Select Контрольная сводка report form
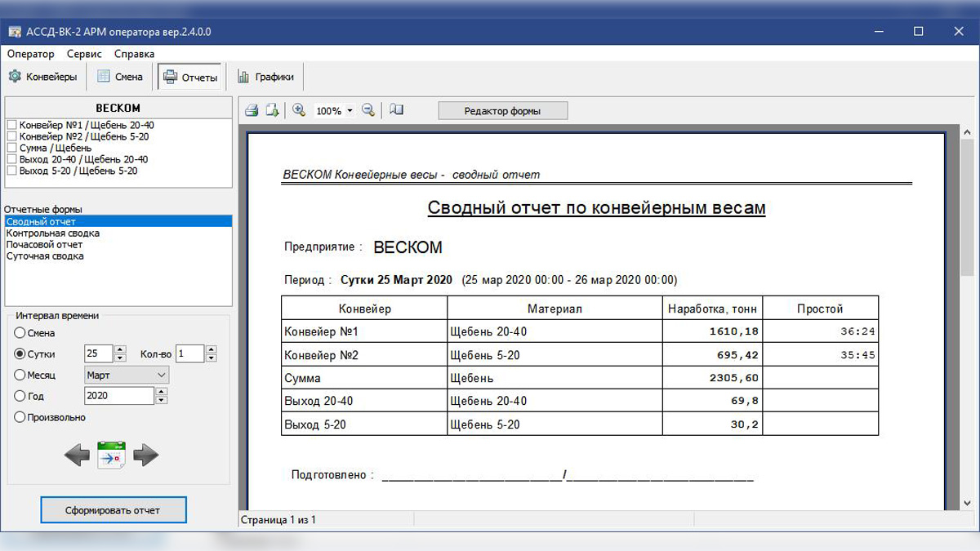 click(118, 233)
